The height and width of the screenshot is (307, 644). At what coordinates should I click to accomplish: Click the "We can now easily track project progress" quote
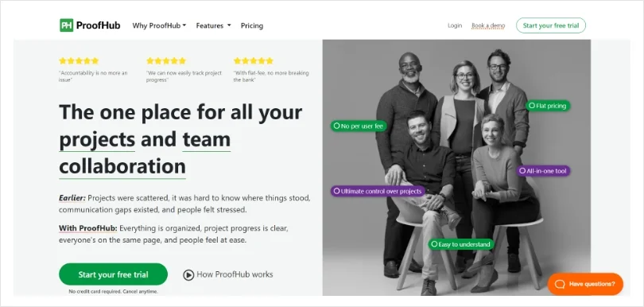point(184,76)
